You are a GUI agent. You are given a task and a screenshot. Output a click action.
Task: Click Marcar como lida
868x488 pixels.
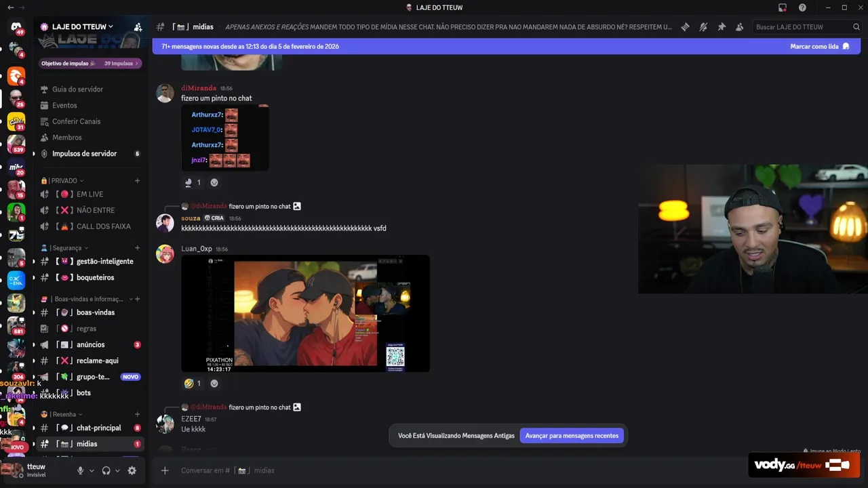point(819,47)
